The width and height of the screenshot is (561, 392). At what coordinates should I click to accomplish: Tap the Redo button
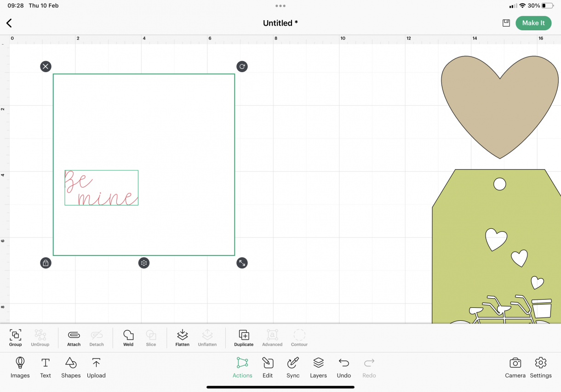point(369,368)
